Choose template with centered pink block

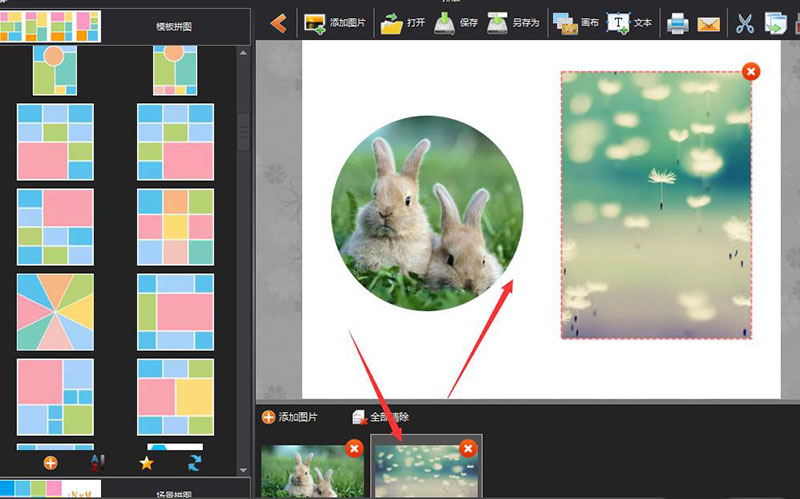tap(176, 312)
